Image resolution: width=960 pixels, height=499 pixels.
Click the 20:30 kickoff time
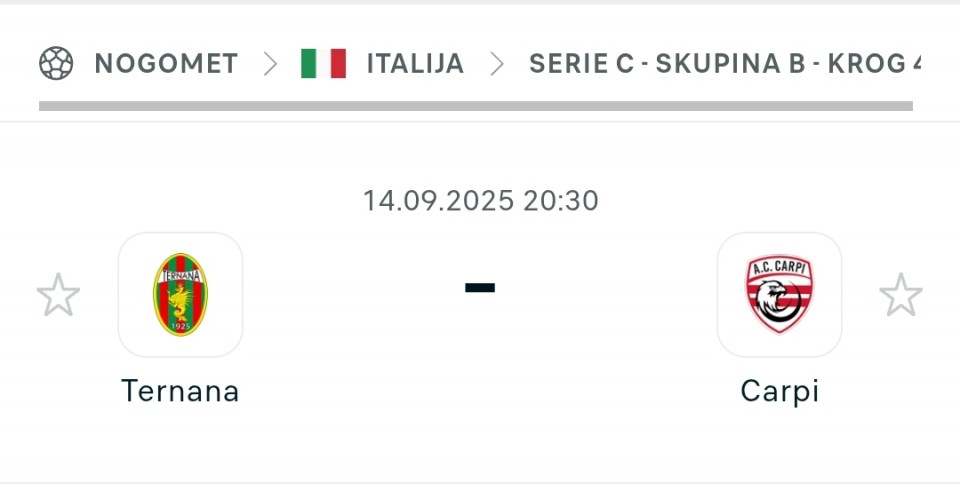[561, 201]
